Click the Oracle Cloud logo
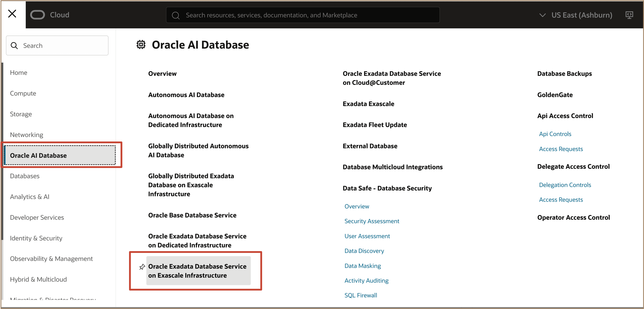The width and height of the screenshot is (644, 309). click(x=38, y=15)
